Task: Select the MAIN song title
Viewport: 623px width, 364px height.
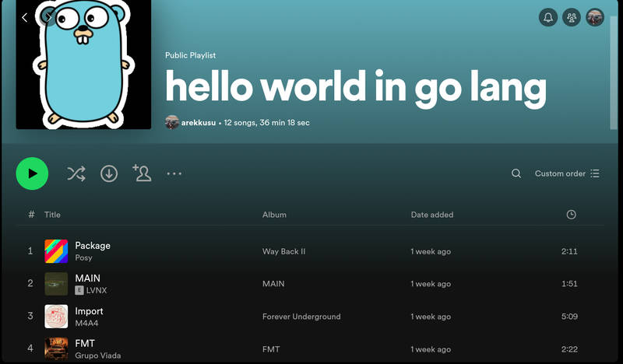Action: point(87,278)
